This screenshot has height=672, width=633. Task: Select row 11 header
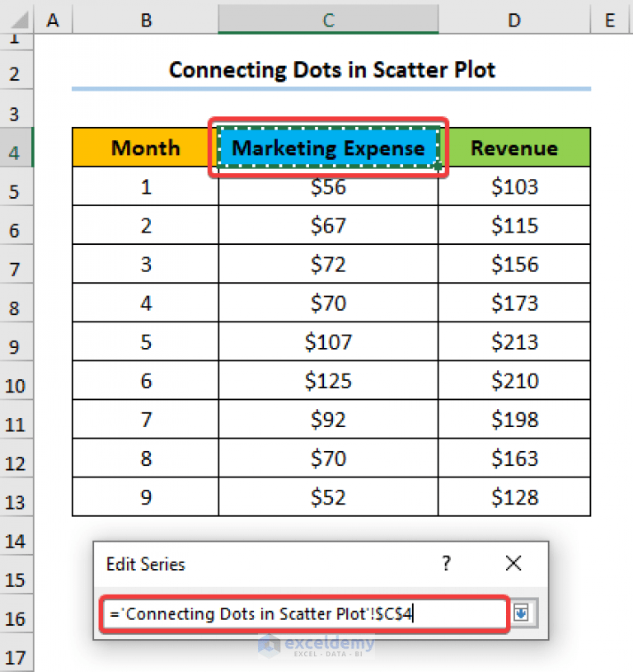coord(16,420)
